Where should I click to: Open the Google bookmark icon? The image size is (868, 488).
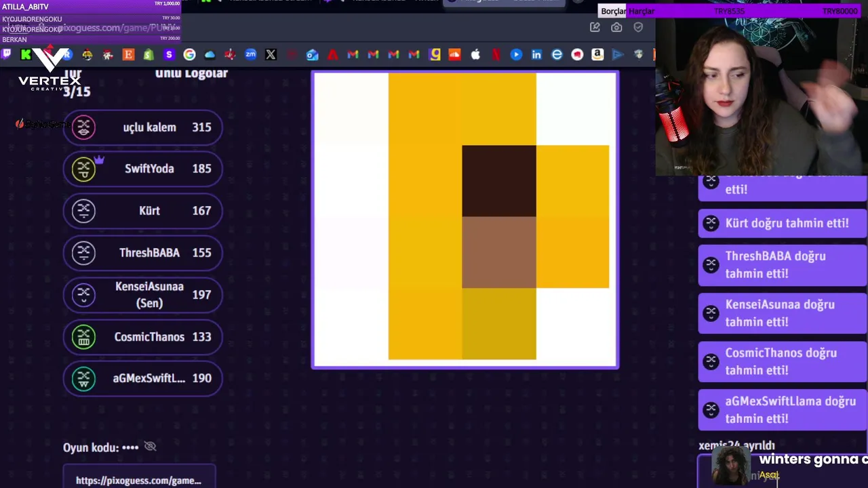[189, 55]
